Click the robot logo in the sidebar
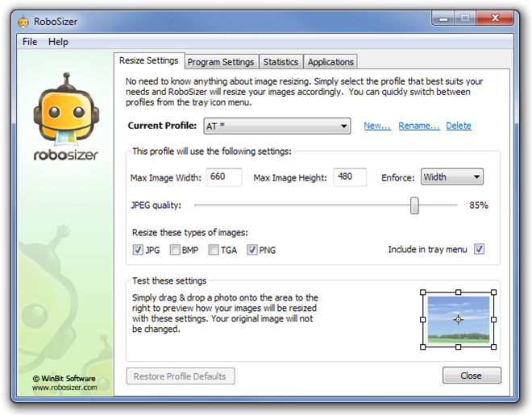Image resolution: width=532 pixels, height=415 pixels. click(66, 109)
